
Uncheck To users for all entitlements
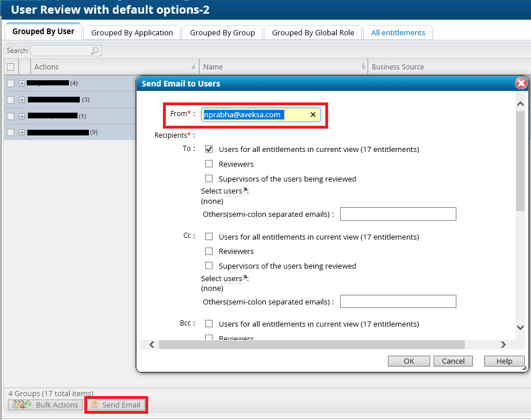[209, 149]
